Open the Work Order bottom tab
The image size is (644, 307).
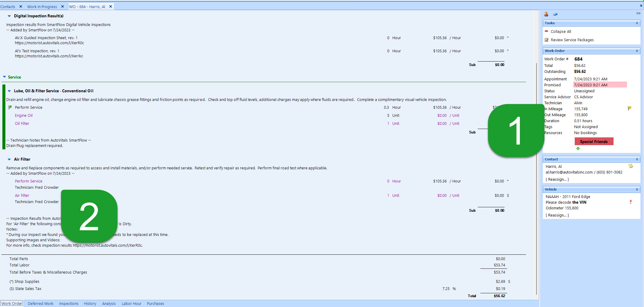pos(12,303)
